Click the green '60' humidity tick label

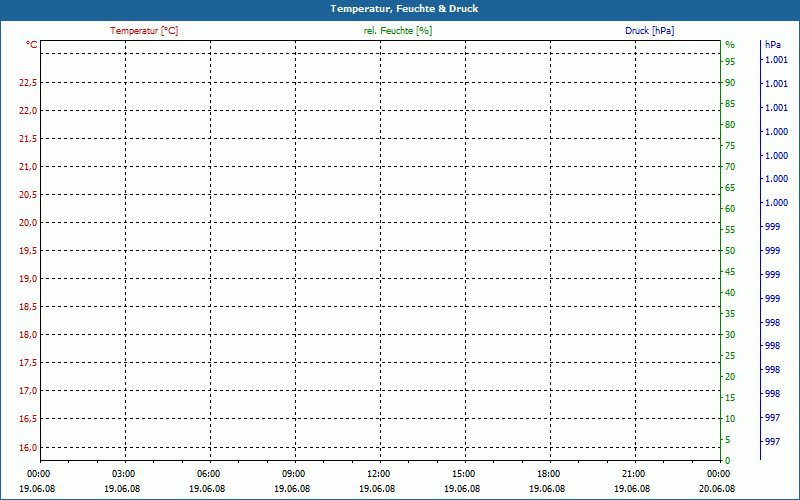[x=730, y=209]
